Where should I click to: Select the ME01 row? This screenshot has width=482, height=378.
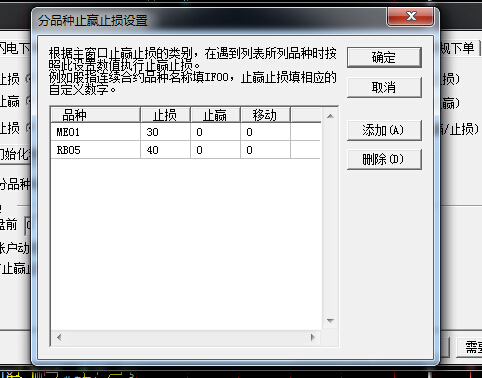186,132
